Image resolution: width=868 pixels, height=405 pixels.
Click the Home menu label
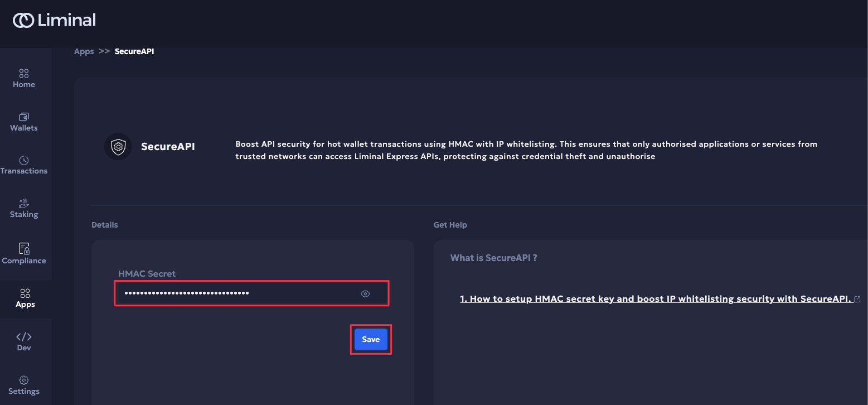click(24, 85)
